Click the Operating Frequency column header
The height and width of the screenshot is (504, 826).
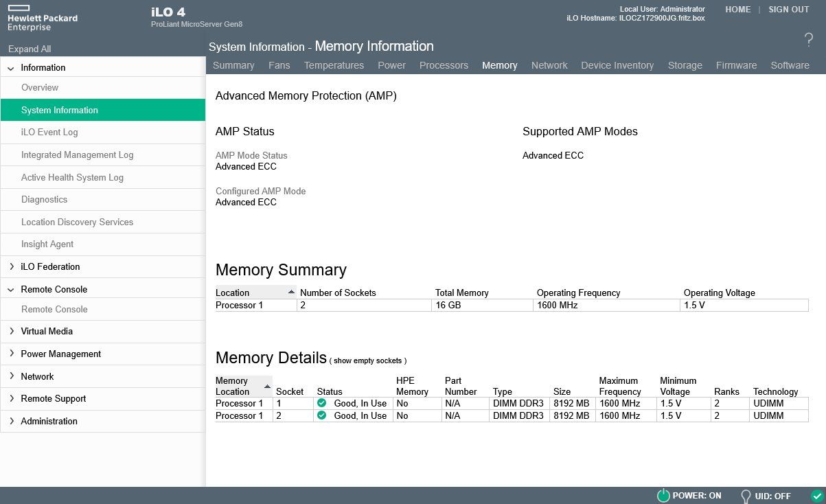579,293
